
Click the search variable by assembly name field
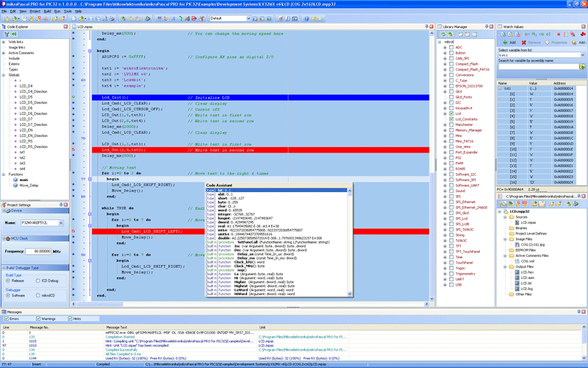pyautogui.click(x=539, y=66)
